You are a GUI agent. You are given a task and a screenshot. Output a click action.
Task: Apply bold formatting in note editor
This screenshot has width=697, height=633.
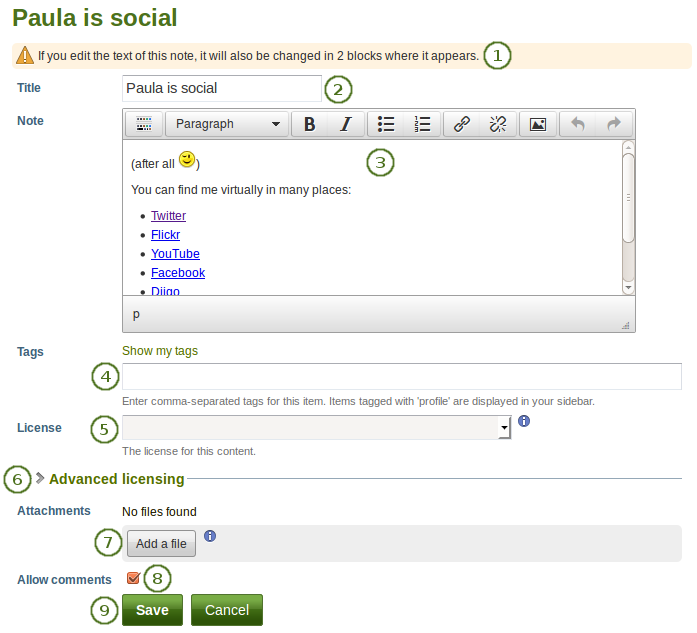tap(309, 124)
